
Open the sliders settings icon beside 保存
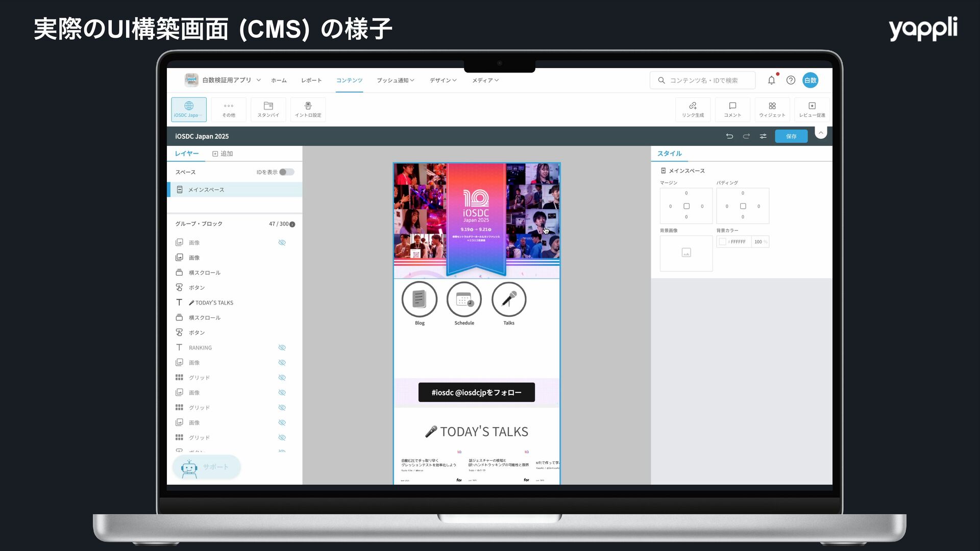[x=763, y=136]
